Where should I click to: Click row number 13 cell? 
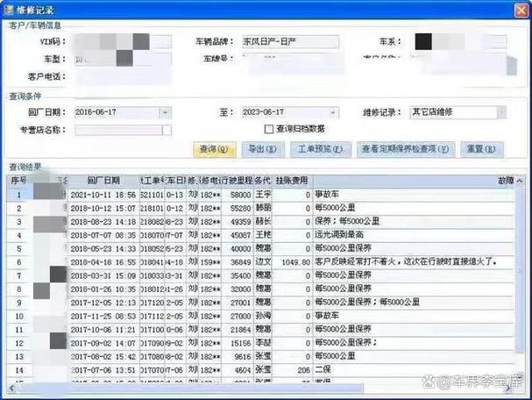point(19,357)
